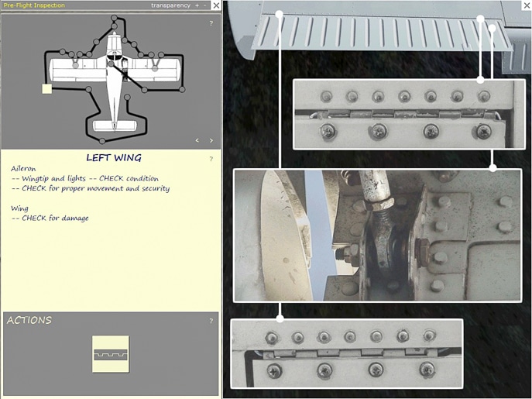532x399 pixels.
Task: Open help for the aircraft diagram panel
Action: pos(211,23)
